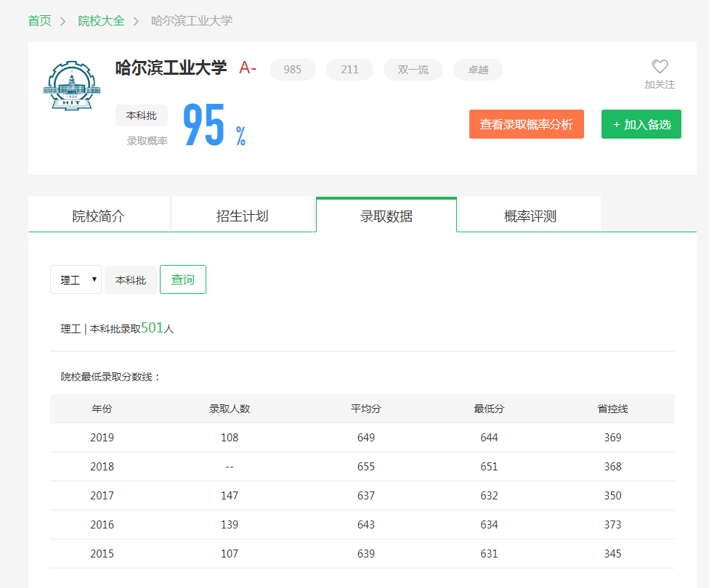Click the 651 minimum score cell

[x=489, y=467]
